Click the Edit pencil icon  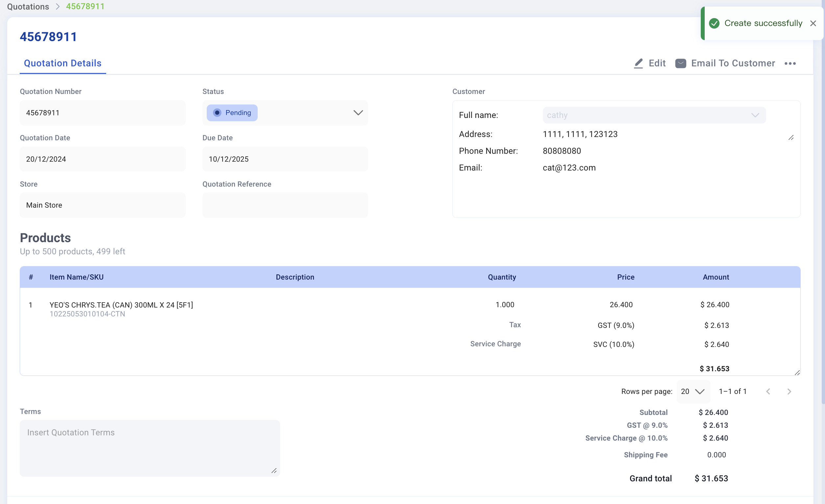coord(639,63)
